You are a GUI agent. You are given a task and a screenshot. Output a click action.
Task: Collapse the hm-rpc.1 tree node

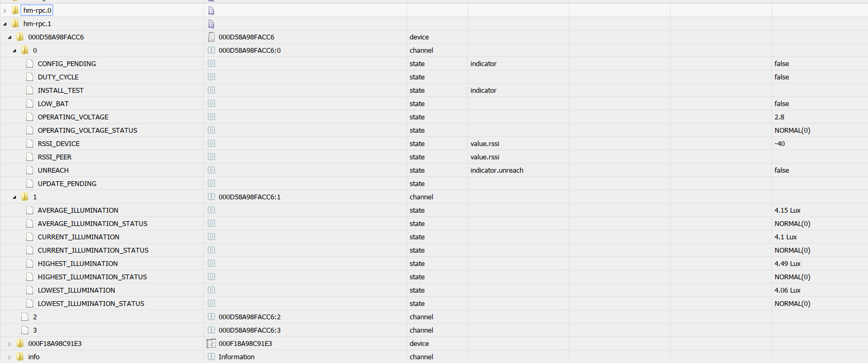click(x=5, y=24)
